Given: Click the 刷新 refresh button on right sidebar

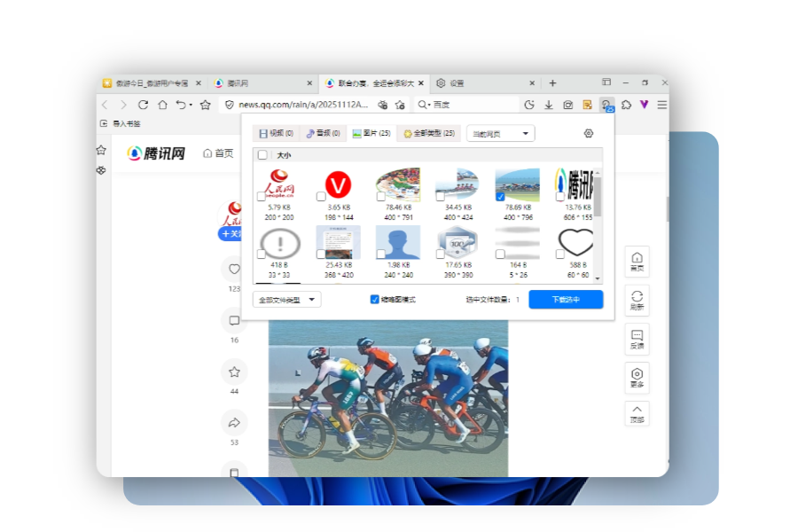Looking at the screenshot, I should [637, 301].
